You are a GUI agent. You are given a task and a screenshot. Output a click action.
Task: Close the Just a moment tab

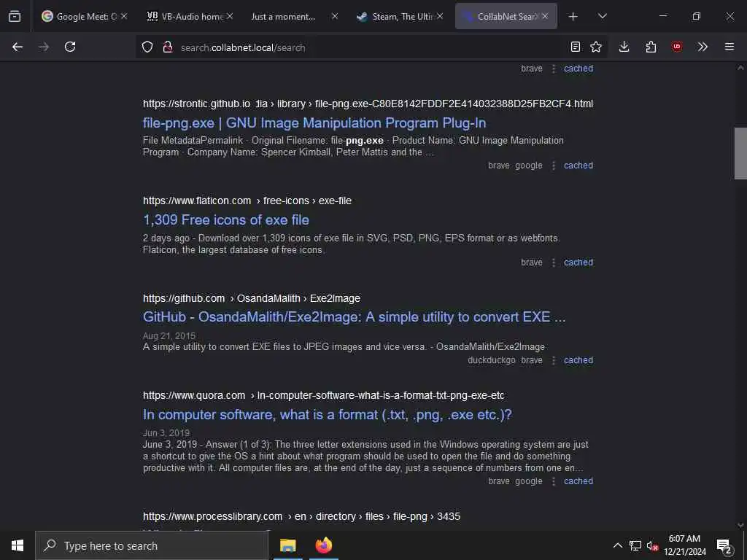pyautogui.click(x=335, y=16)
